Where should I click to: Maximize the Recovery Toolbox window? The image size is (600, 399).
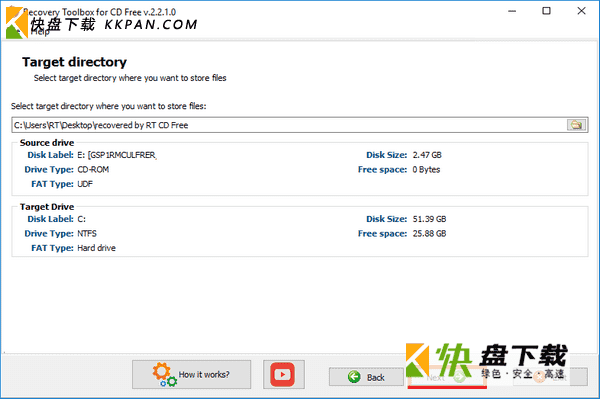pyautogui.click(x=546, y=11)
